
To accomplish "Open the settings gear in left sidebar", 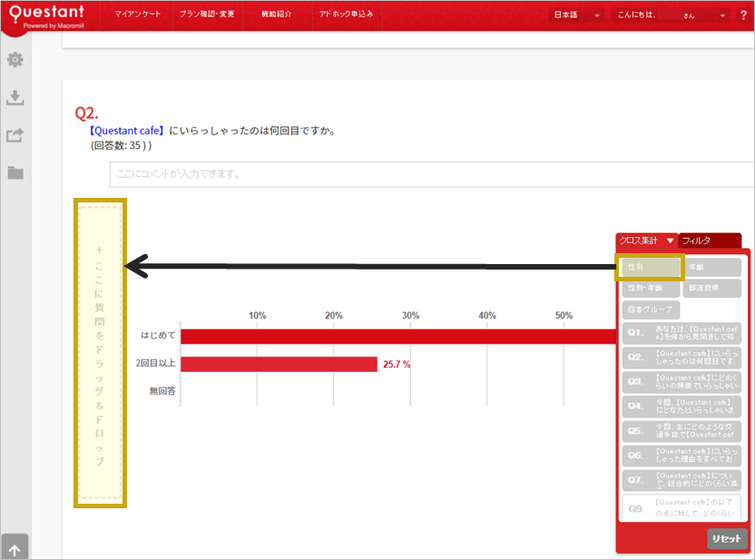I will coord(15,60).
